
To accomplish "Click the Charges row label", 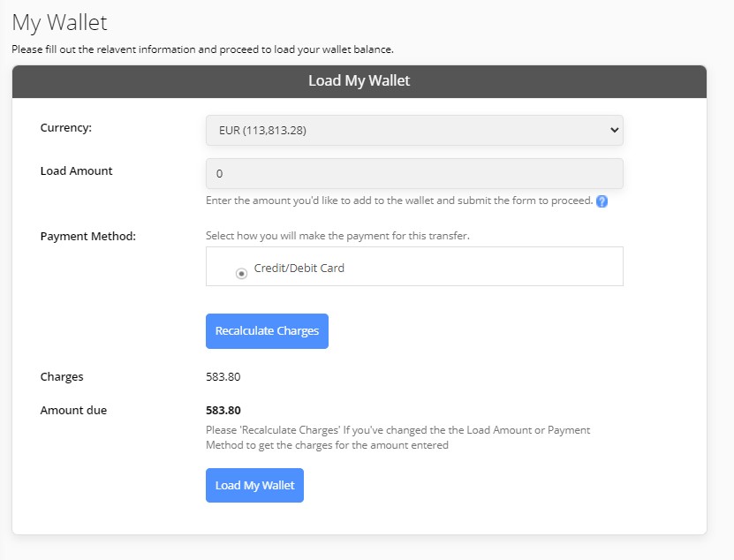I will click(62, 377).
